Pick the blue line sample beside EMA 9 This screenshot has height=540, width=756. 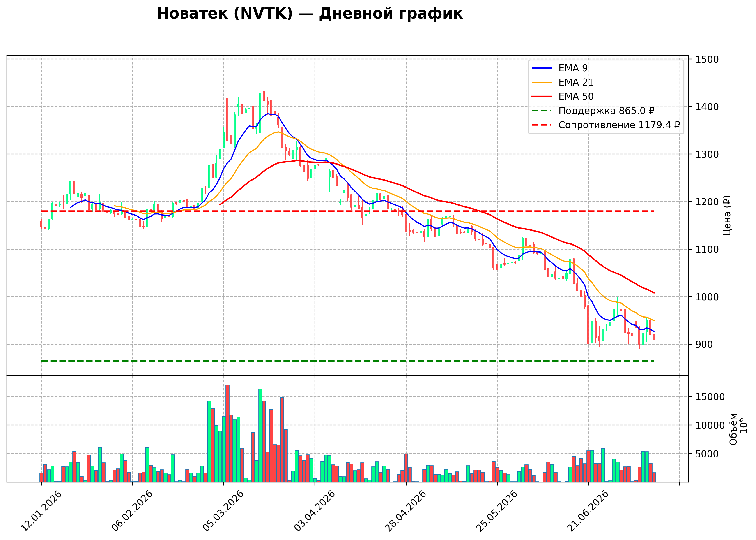(x=542, y=68)
